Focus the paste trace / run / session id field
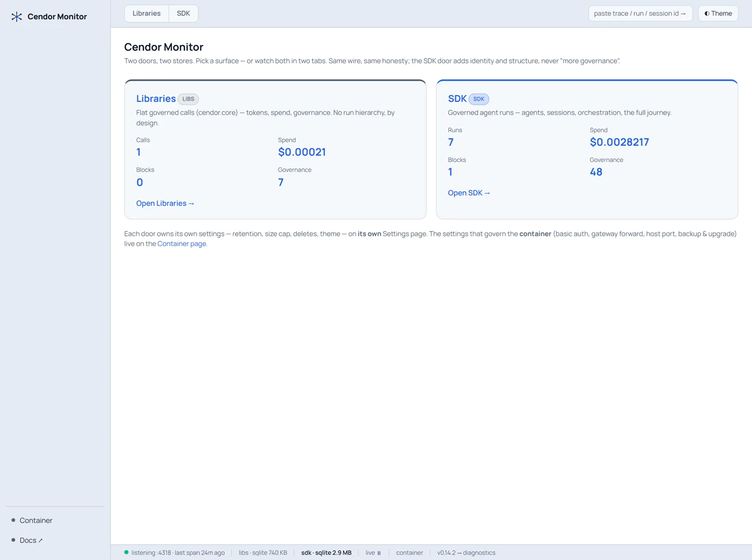Screen dimensions: 752x560 tap(640, 13)
